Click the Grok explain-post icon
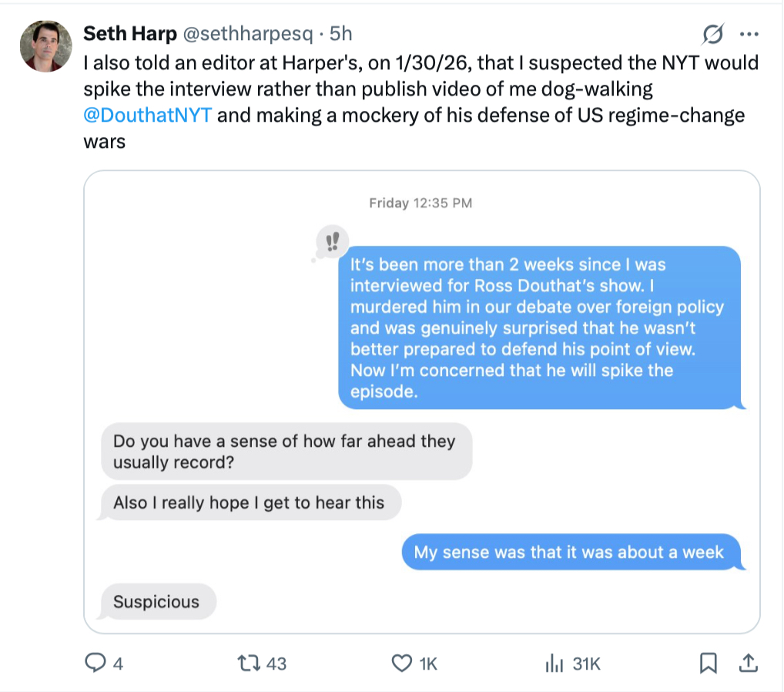 coord(713,35)
